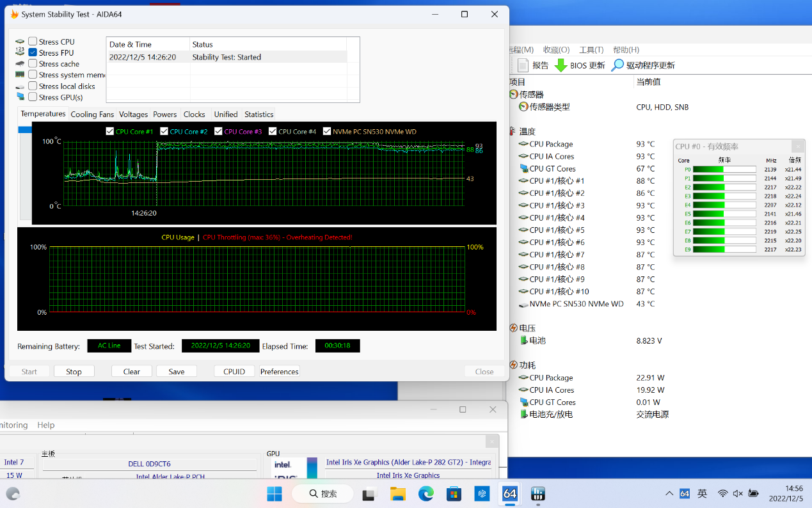Uncheck the Stress FPU option
Image resolution: width=812 pixels, height=508 pixels.
(x=33, y=52)
